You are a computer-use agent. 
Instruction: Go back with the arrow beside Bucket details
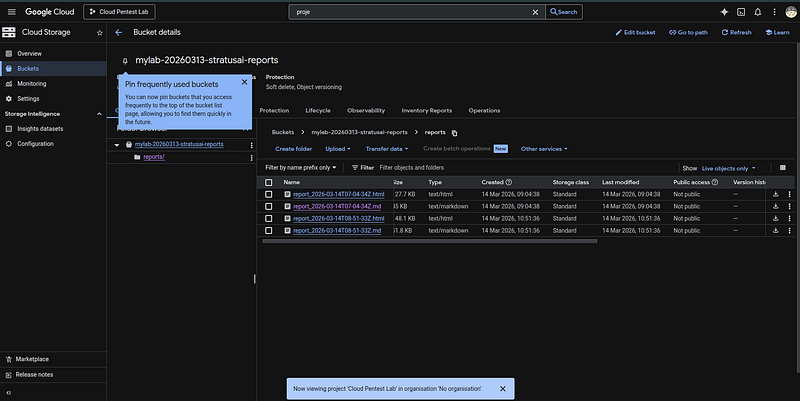[118, 32]
